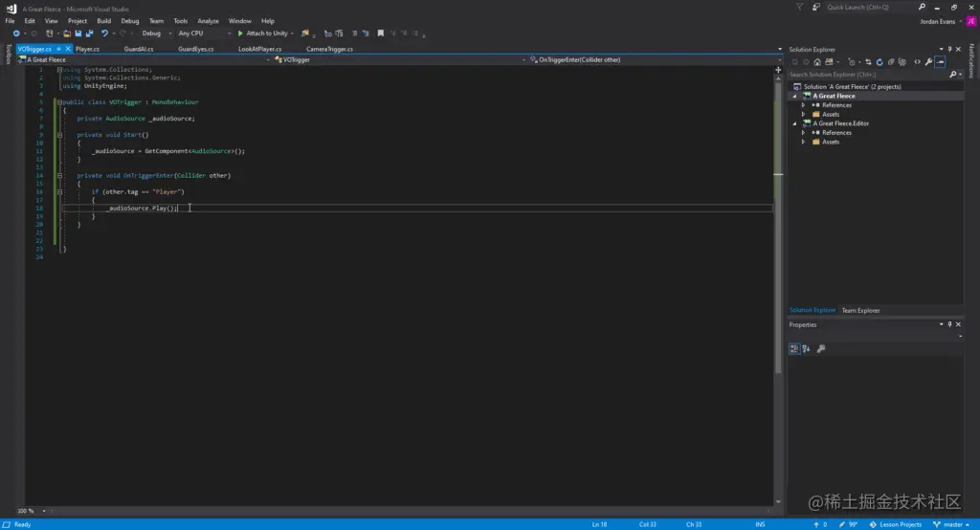Click Collapse All in Solution Explorer
The image size is (980, 530).
891,62
